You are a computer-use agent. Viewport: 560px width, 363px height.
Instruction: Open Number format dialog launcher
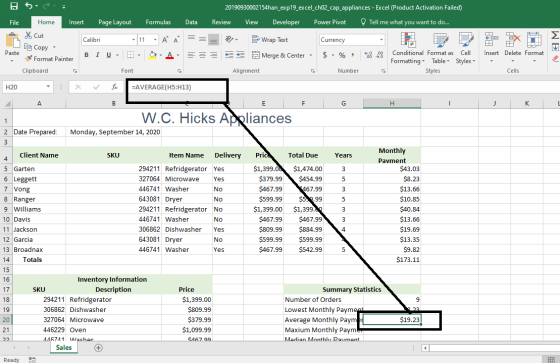(383, 71)
